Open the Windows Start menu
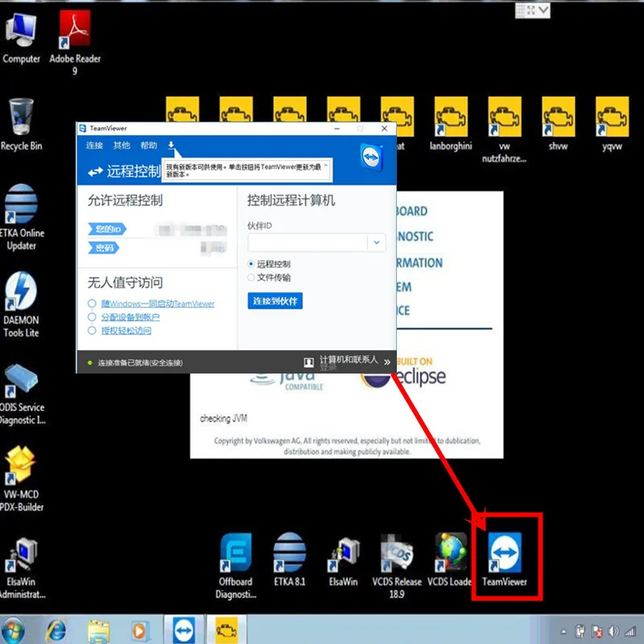Screen dimensions: 644x644 click(x=12, y=630)
